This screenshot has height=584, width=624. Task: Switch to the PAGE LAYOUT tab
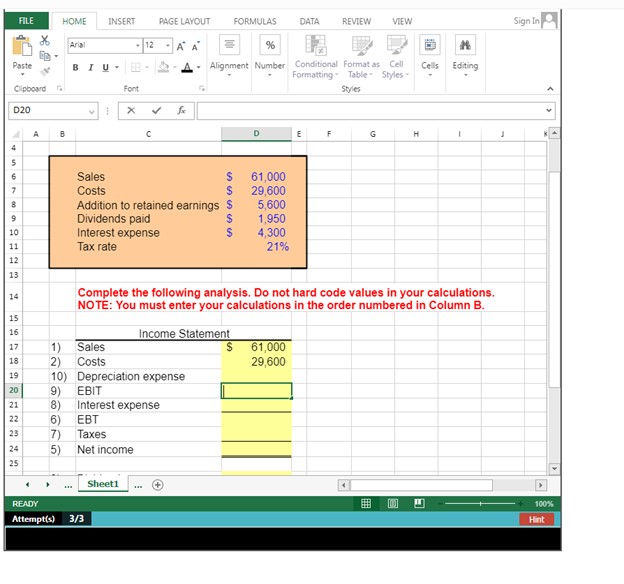tap(184, 21)
